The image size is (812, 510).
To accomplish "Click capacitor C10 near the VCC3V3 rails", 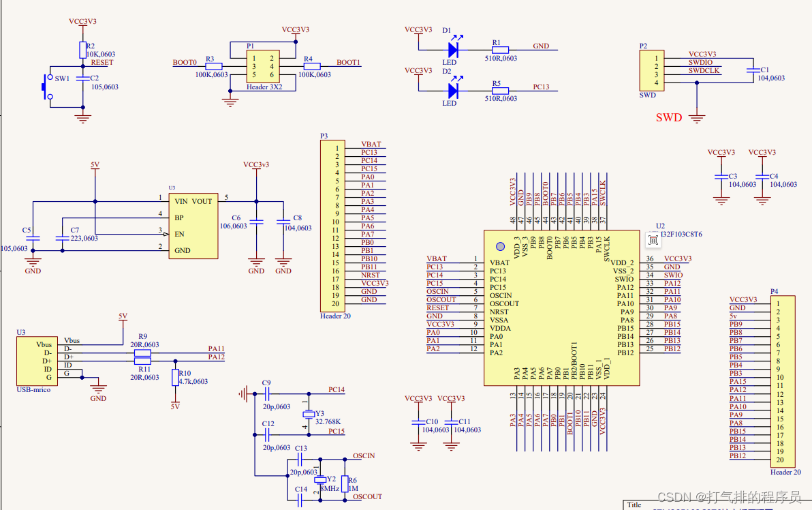I will [x=418, y=423].
